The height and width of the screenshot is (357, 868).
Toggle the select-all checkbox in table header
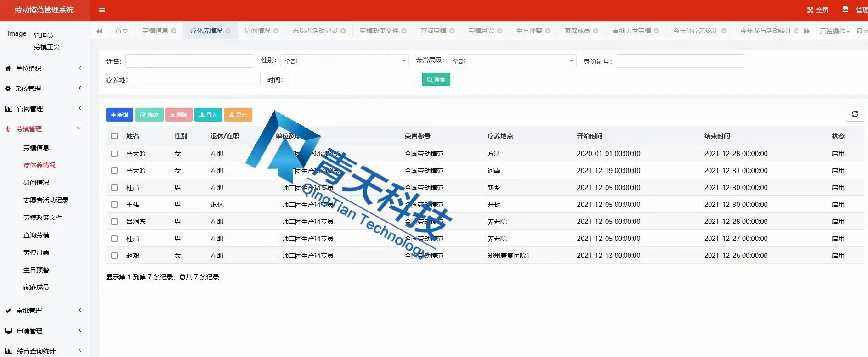114,136
